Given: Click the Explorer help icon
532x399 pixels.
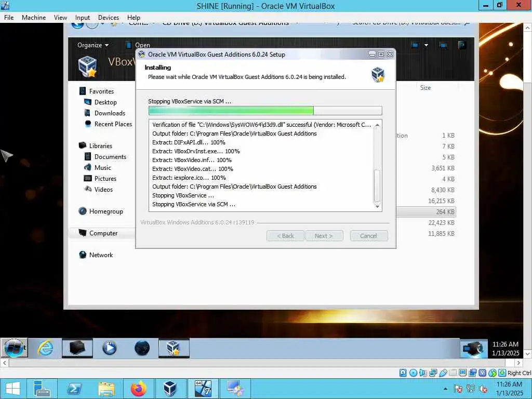Looking at the screenshot, I should (x=462, y=45).
